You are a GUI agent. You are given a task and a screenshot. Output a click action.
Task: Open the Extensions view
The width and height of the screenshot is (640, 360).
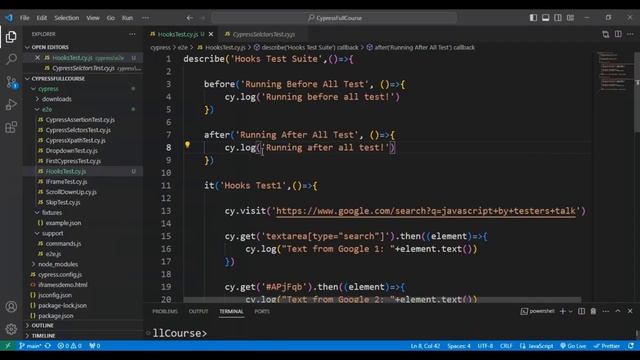coord(11,127)
